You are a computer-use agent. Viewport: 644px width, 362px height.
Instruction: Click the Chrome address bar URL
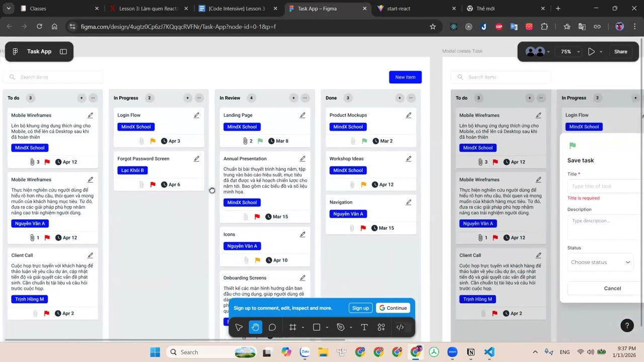pos(178,27)
